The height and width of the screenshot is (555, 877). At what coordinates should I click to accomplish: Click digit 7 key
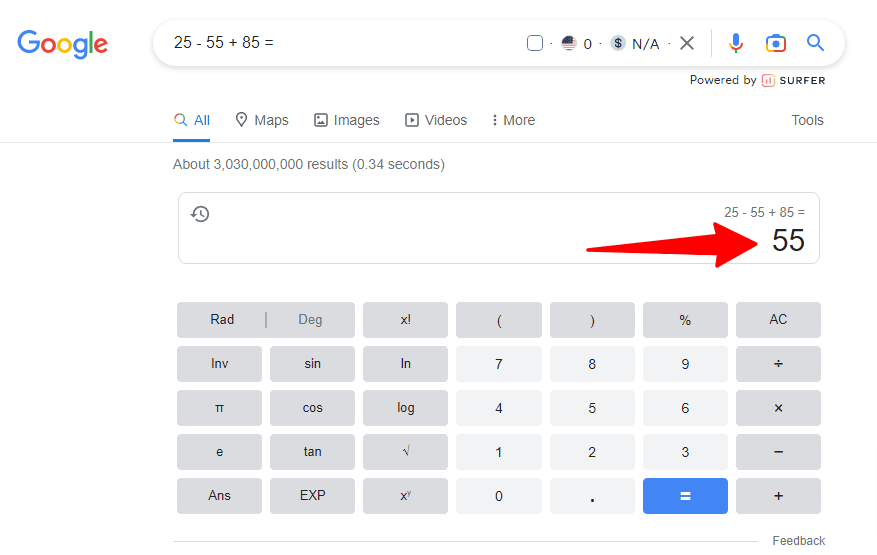[499, 364]
